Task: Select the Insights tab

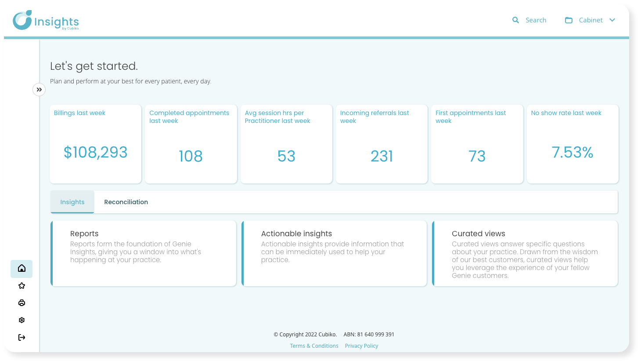Action: click(72, 202)
